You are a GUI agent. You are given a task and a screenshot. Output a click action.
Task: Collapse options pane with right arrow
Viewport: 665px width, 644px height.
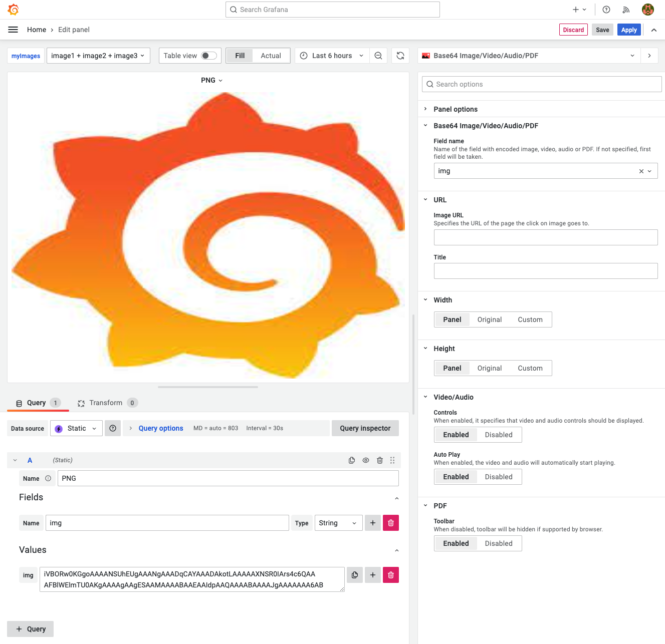[x=649, y=56]
